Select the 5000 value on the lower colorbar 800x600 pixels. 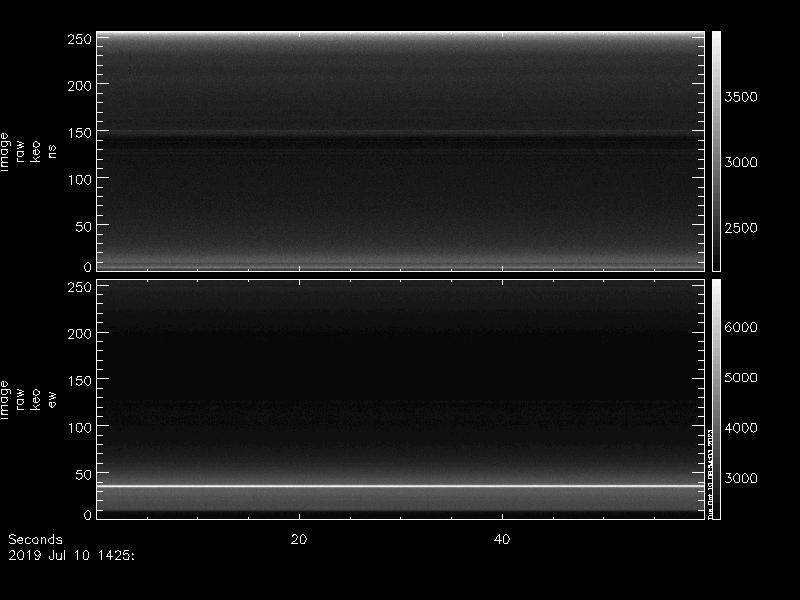coord(741,378)
